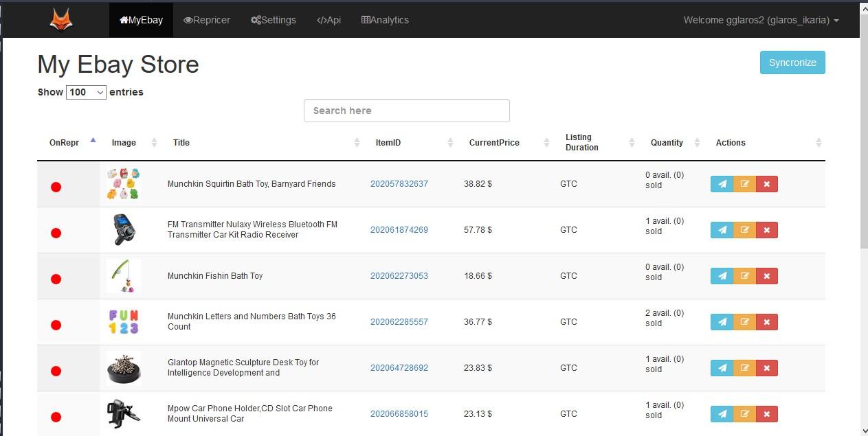
Task: Toggle repricer status dot for Munchkin Fishin Toy
Action: point(56,279)
